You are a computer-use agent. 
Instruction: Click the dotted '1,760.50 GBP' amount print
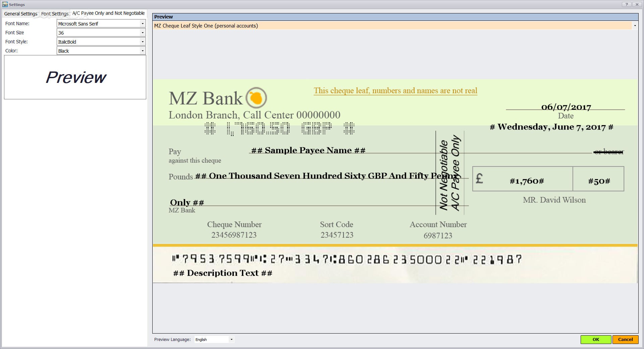point(279,128)
